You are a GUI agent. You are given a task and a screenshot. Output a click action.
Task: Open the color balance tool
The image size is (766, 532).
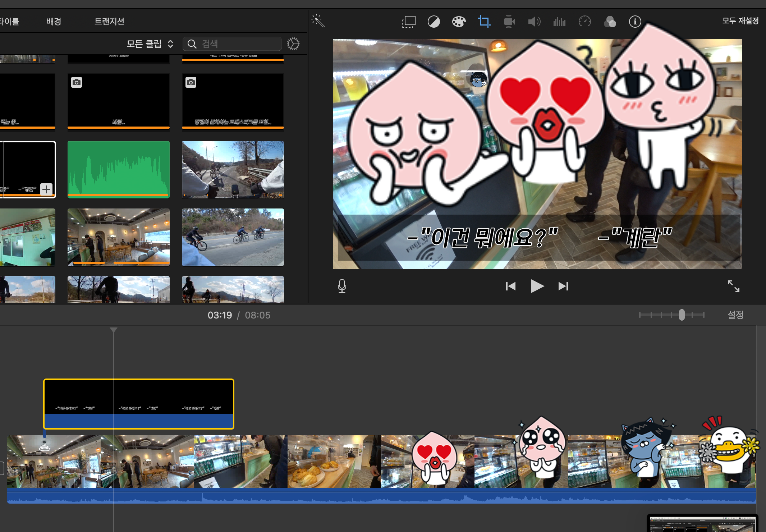pos(434,22)
